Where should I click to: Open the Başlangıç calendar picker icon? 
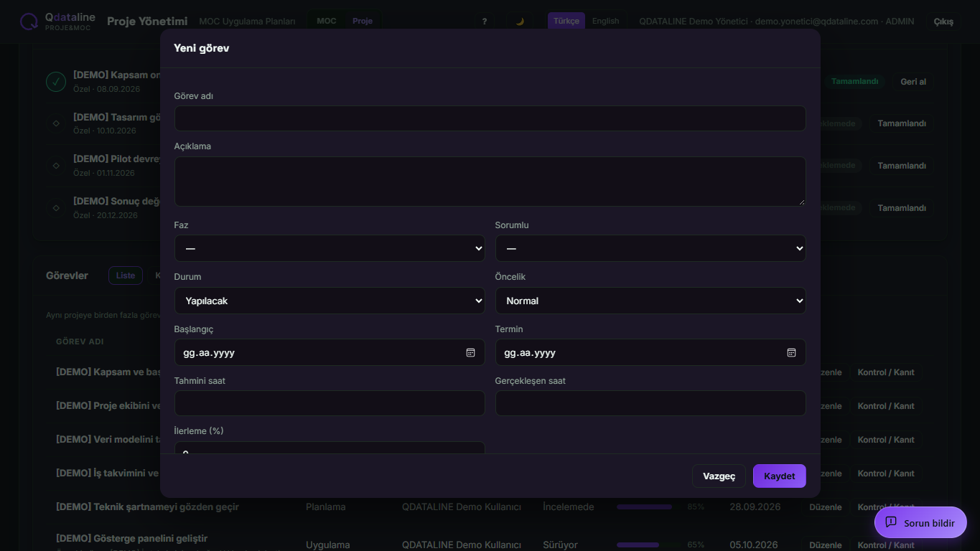coord(471,352)
